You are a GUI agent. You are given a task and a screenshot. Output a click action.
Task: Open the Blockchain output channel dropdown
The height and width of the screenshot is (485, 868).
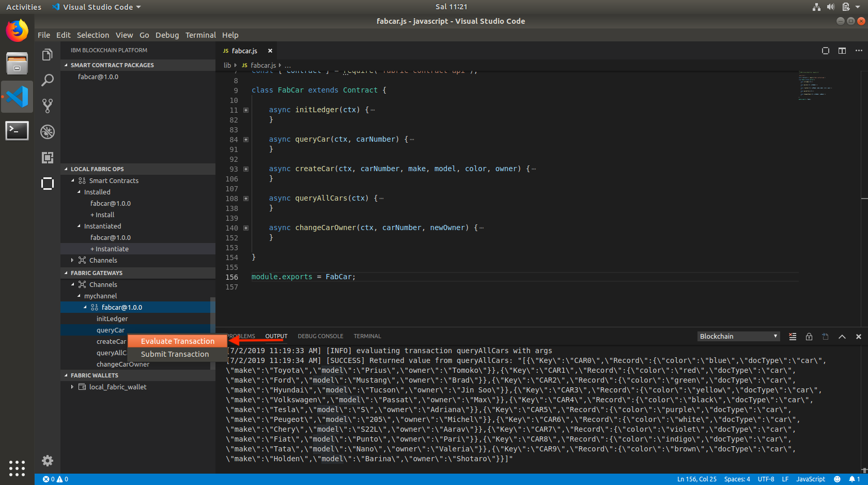[x=738, y=337]
